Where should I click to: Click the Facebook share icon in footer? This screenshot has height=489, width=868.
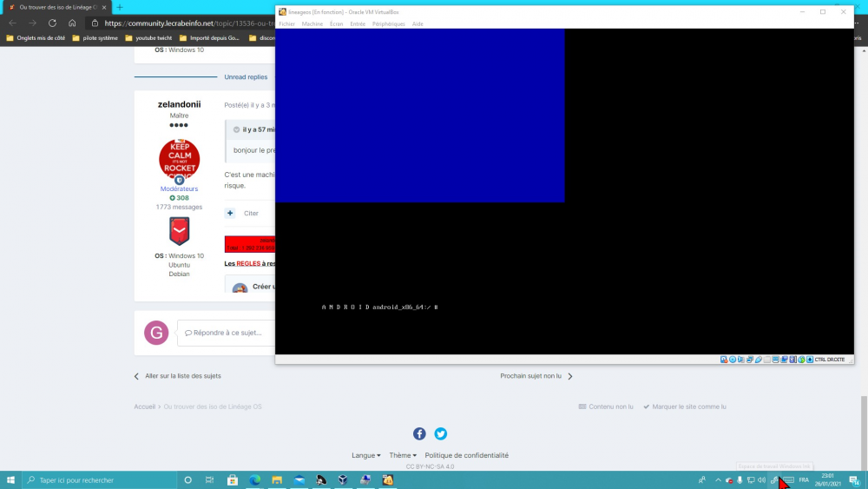click(419, 433)
